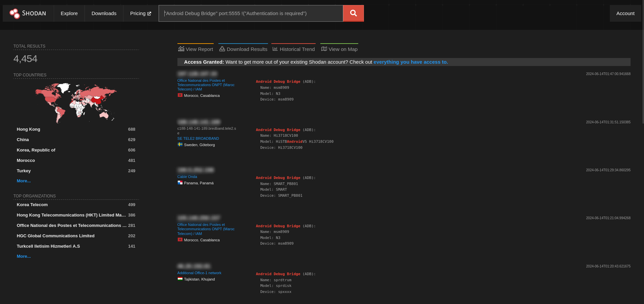The height and width of the screenshot is (304, 644).
Task: Click text 'Model: SMART'
Action: click(x=273, y=190)
